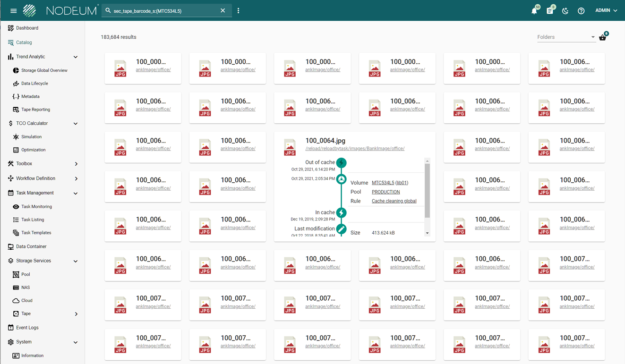Screen dimensions: 625x364
Task: Expand the Toolbox menu
Action: click(76, 164)
